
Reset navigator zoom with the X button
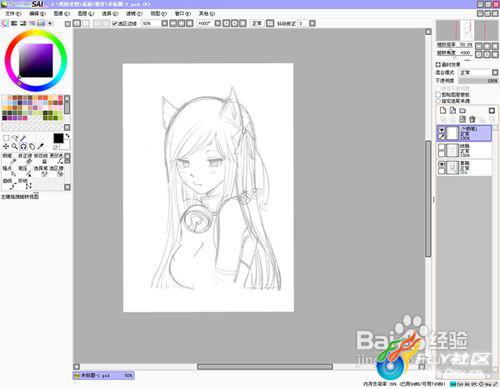pos(495,46)
